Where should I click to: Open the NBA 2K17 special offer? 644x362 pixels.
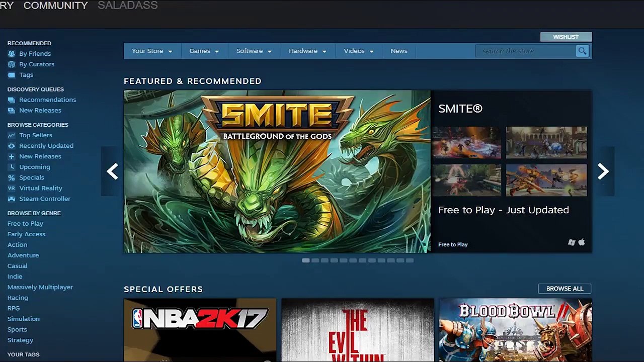(200, 330)
